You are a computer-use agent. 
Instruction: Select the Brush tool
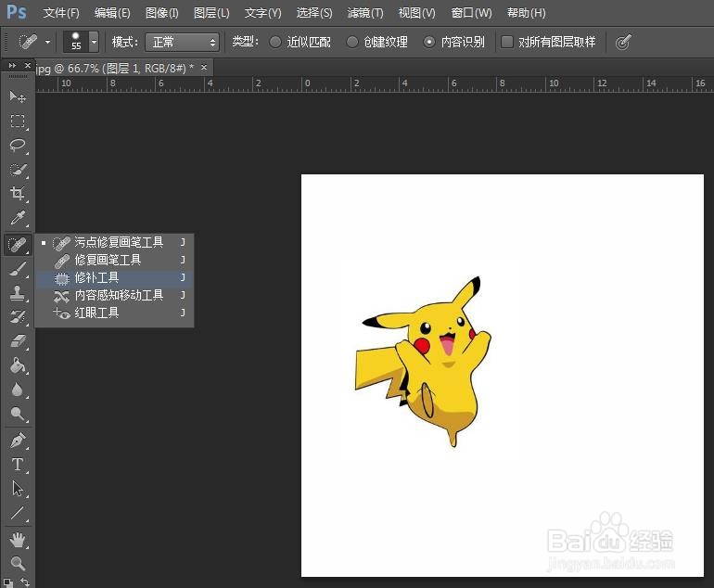coord(18,269)
